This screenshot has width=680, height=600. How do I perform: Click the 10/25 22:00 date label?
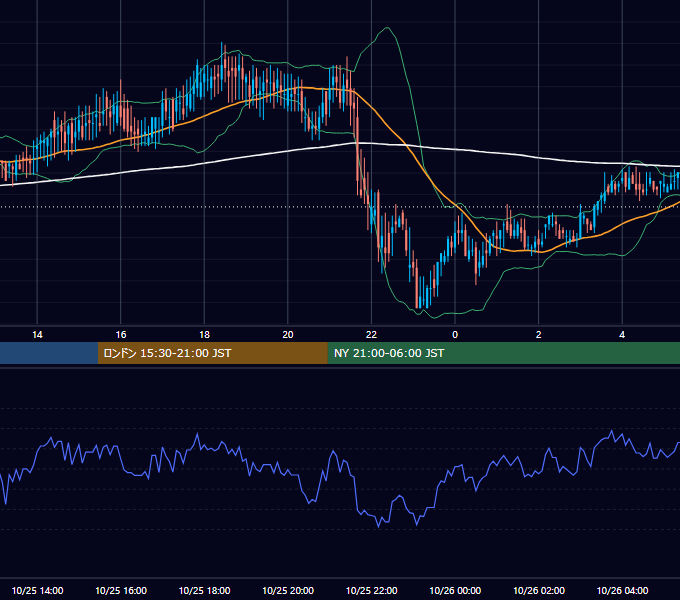(x=371, y=590)
